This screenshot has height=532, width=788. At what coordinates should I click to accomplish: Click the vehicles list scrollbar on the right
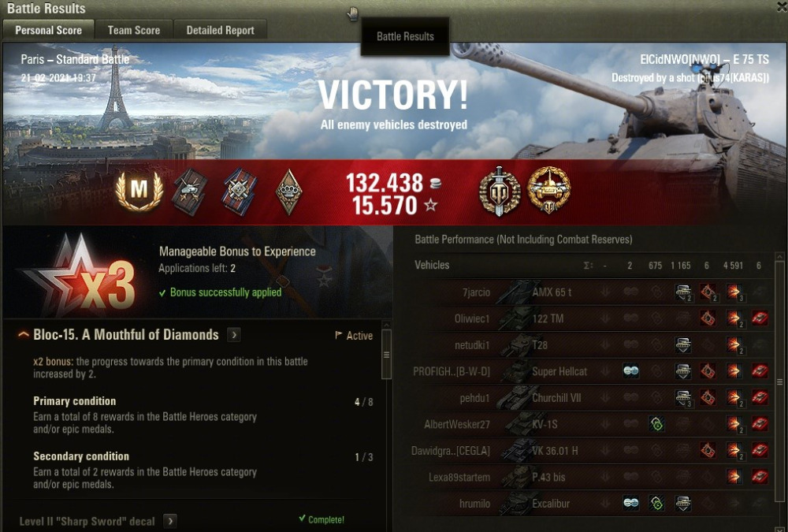coord(779,382)
